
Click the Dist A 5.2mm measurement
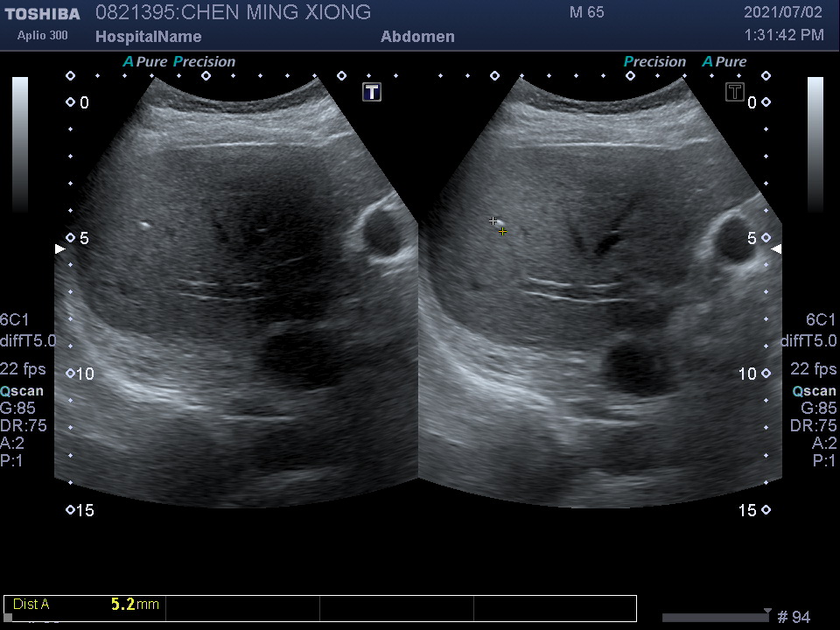86,605
